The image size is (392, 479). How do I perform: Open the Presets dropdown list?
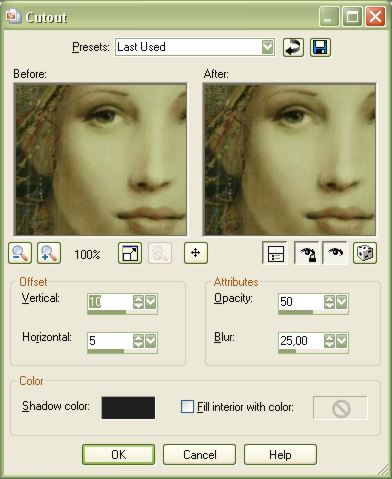tap(268, 47)
